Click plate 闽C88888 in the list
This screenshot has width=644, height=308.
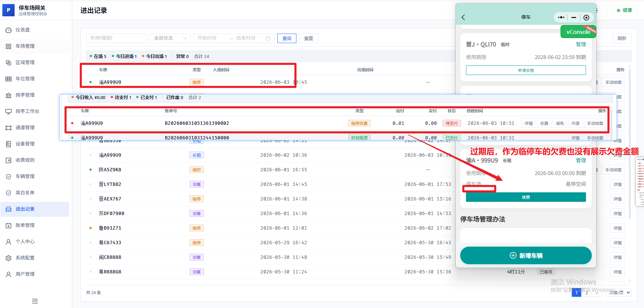point(110,257)
